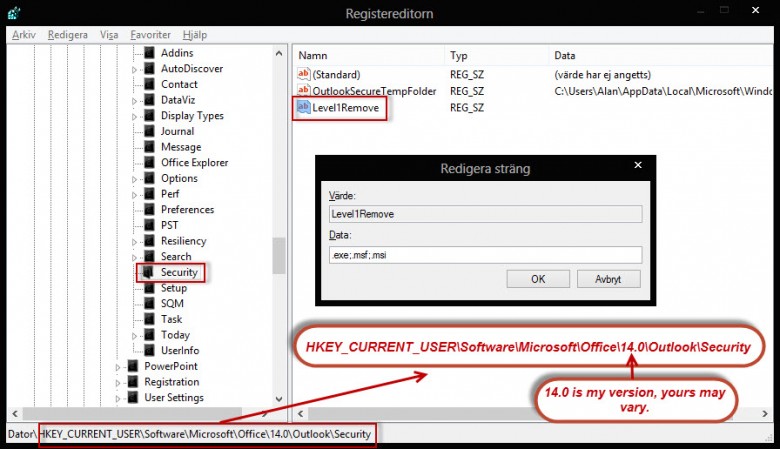Viewport: 780px width, 449px height.
Task: Expand the Perf tree node
Action: pyautogui.click(x=134, y=195)
